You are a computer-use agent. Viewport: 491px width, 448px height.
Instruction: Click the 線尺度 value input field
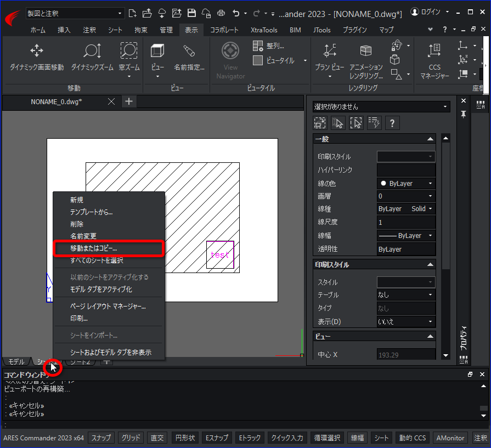[x=406, y=222]
